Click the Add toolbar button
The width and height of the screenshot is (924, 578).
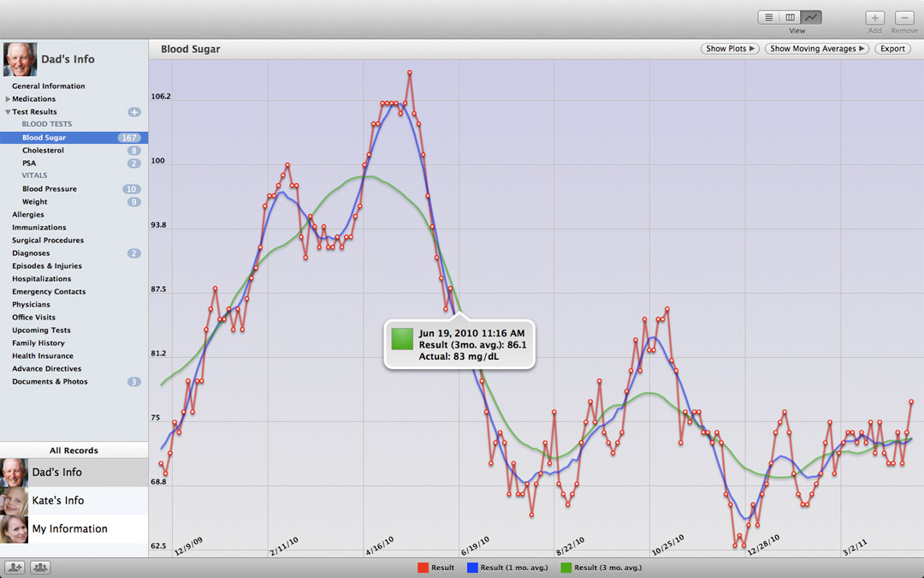[874, 18]
